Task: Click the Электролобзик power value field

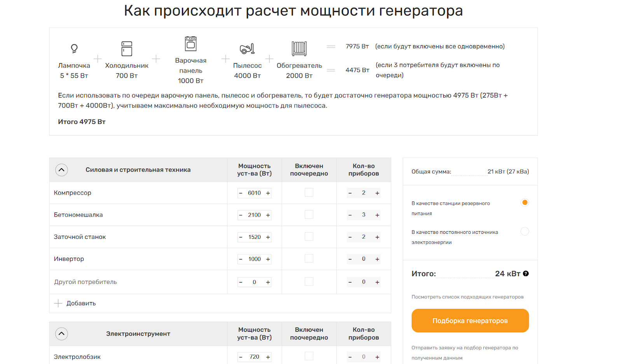Action: (x=254, y=357)
